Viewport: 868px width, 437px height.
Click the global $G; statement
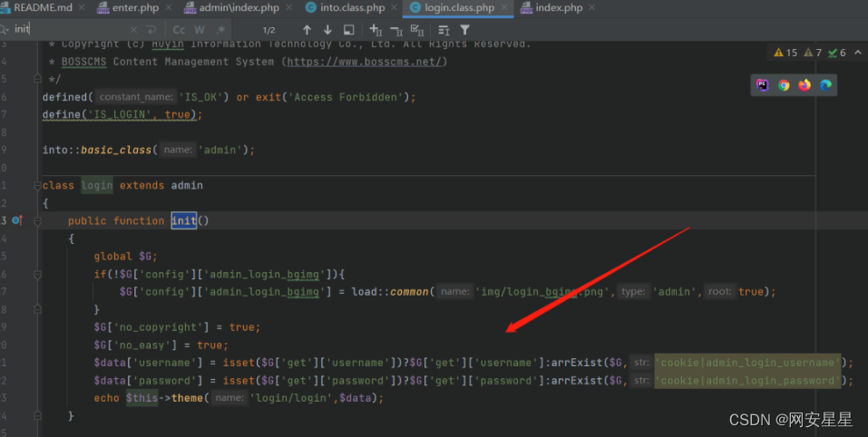tap(126, 256)
